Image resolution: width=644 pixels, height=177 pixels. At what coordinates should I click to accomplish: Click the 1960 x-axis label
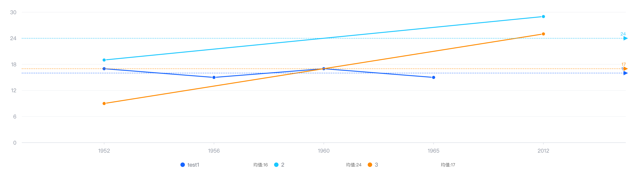coord(324,151)
